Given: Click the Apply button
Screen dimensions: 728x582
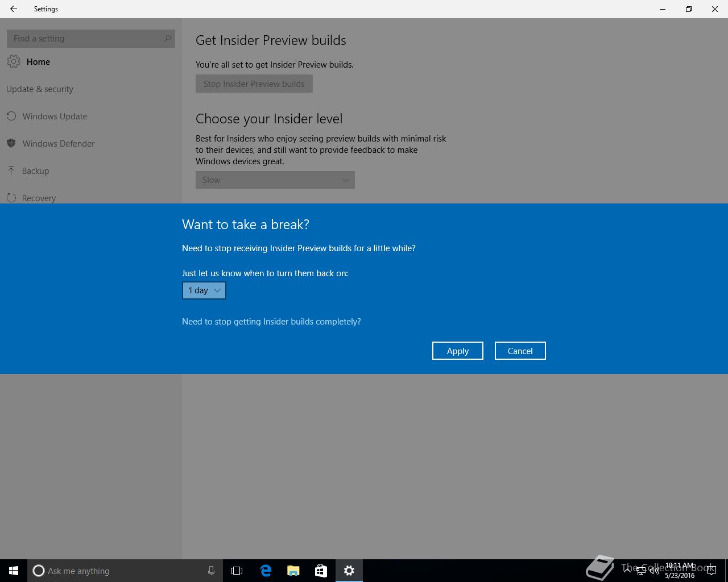Looking at the screenshot, I should pyautogui.click(x=458, y=351).
